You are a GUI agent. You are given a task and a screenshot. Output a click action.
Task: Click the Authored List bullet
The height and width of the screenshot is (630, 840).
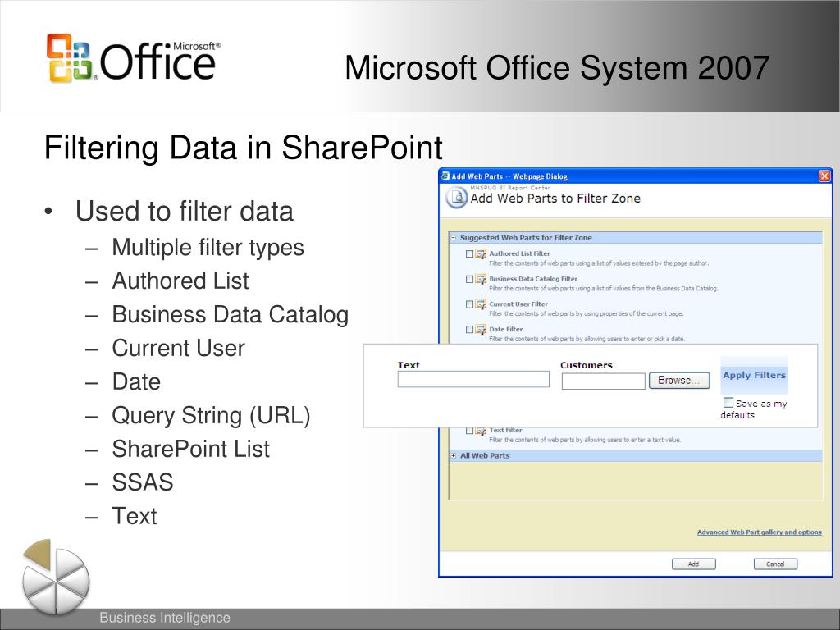coord(180,281)
